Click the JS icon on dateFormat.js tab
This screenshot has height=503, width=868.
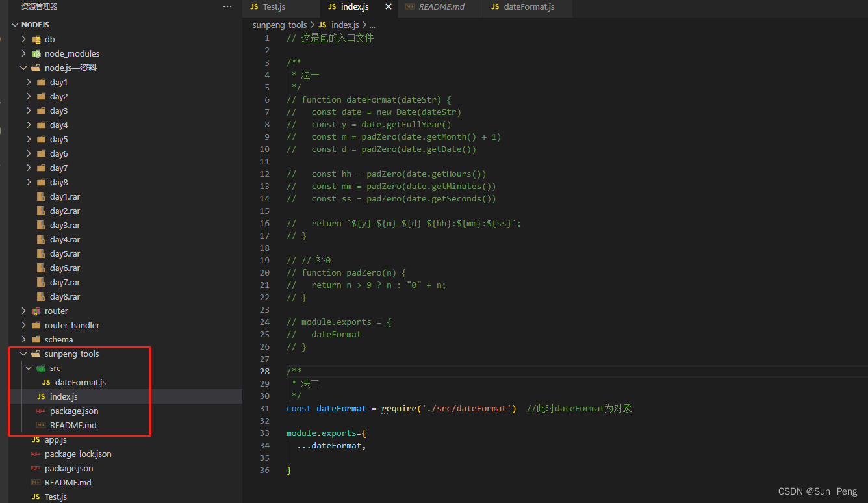(x=496, y=7)
